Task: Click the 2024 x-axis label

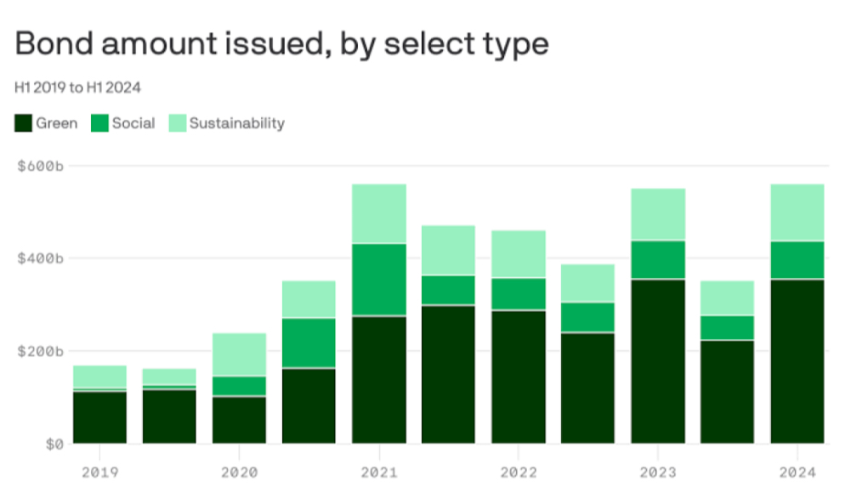Action: click(x=797, y=473)
